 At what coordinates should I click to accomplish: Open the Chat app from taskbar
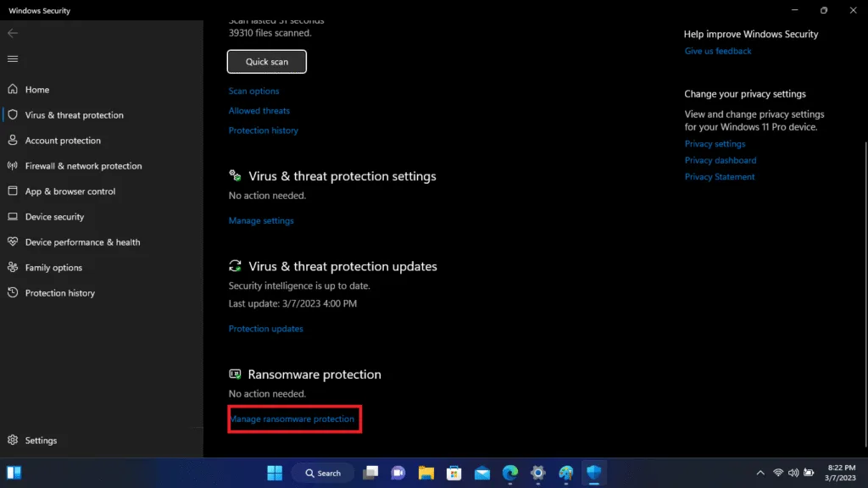click(x=398, y=473)
